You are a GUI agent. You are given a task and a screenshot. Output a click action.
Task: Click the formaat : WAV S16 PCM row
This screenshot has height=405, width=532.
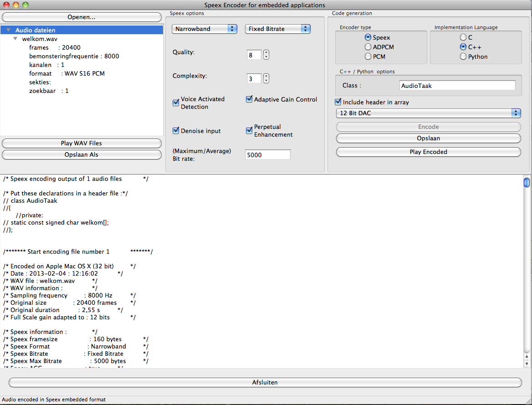pos(67,73)
